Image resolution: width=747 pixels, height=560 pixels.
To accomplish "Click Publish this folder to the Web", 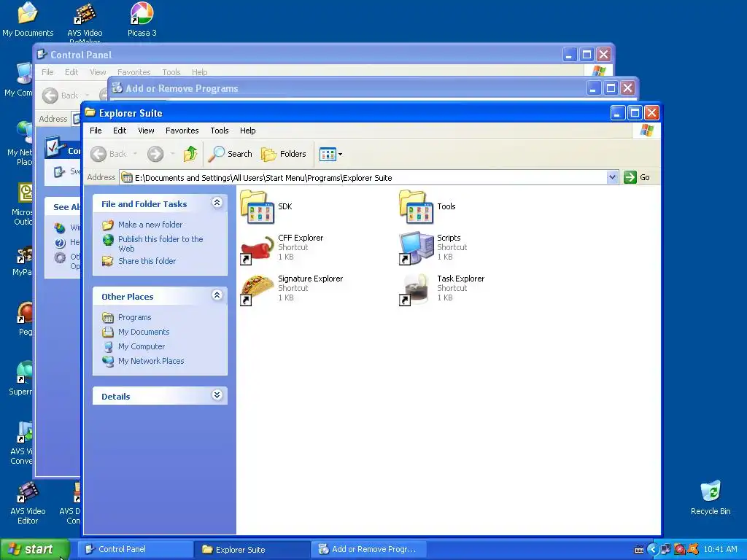I will click(x=160, y=244).
